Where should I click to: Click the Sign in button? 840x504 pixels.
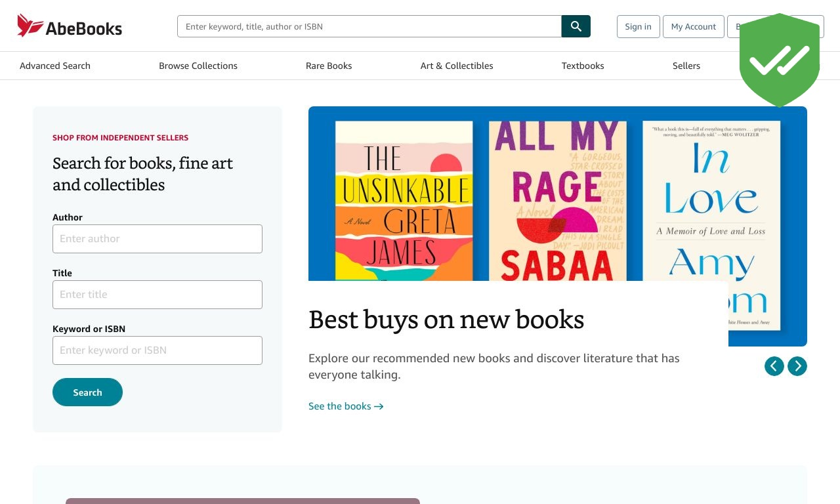[x=638, y=26]
